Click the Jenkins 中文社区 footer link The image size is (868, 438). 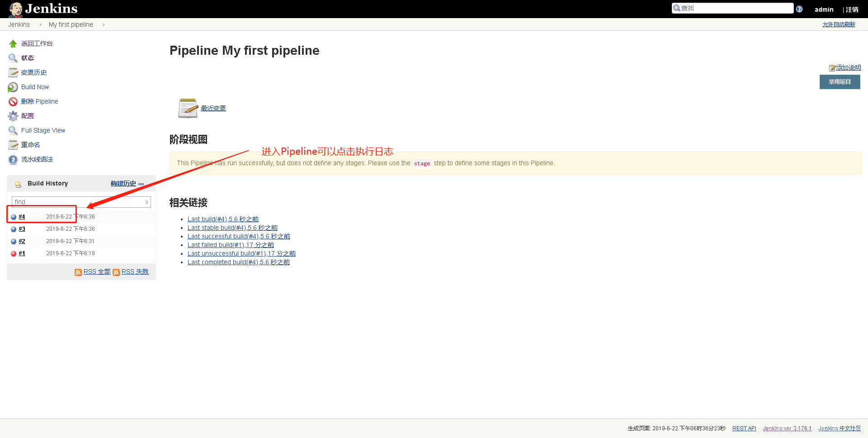point(840,428)
